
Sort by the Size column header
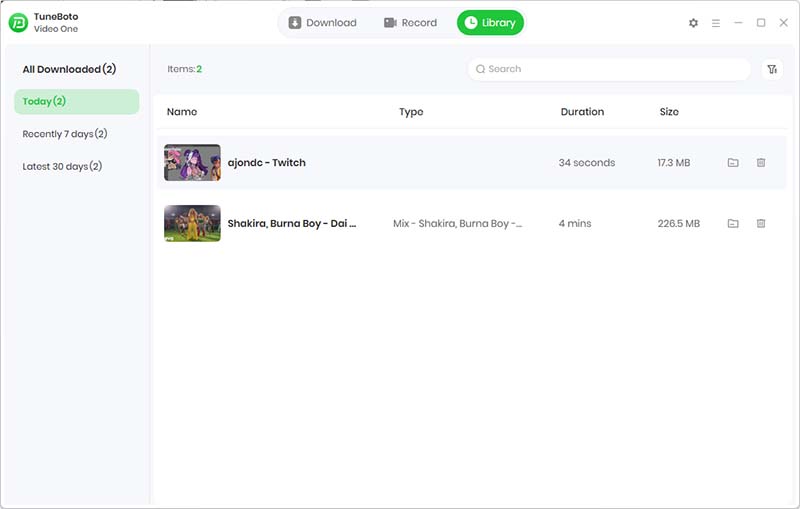[669, 112]
